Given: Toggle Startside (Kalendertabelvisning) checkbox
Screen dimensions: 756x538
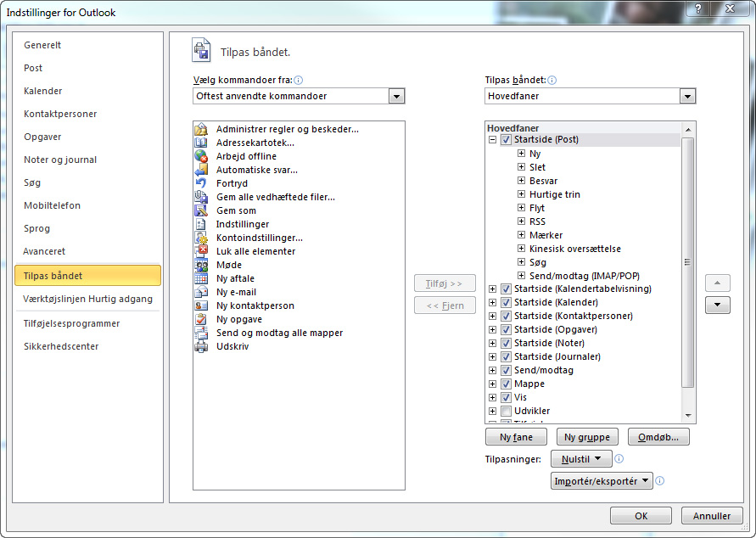Looking at the screenshot, I should click(506, 289).
